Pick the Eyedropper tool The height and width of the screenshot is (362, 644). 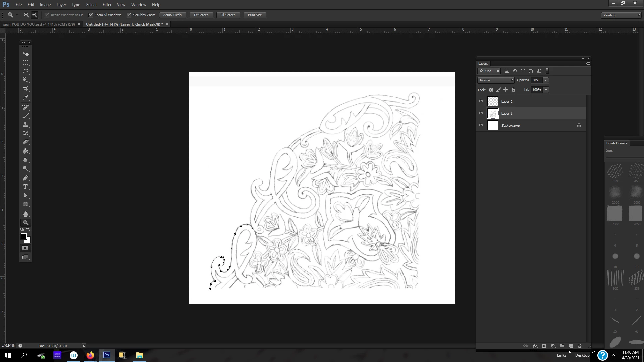25,98
